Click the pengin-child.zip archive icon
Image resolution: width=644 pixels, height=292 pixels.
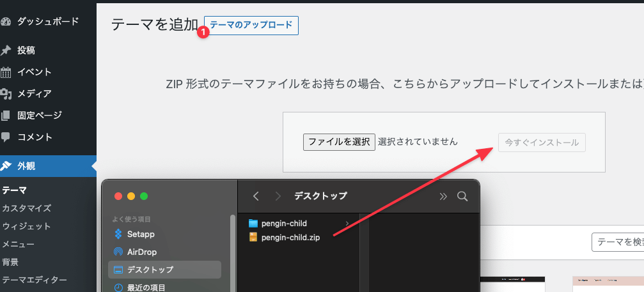(253, 237)
